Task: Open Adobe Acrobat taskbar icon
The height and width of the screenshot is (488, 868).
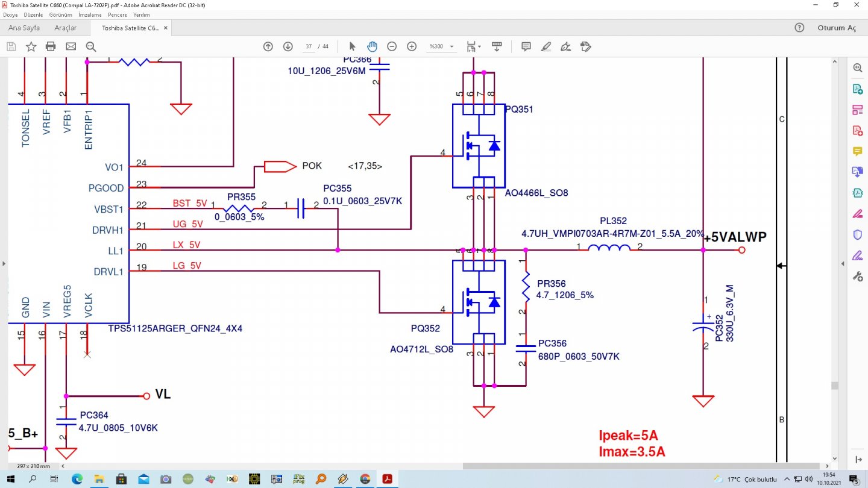Action: [387, 479]
